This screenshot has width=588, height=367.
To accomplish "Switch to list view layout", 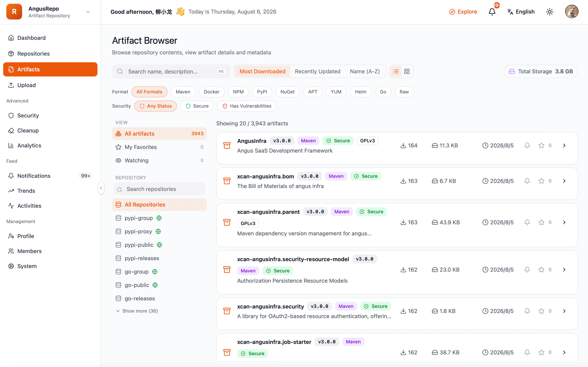I will (x=396, y=71).
